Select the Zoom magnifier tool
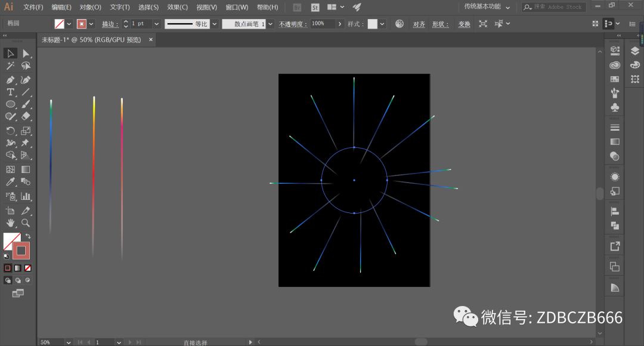Viewport: 644px width, 346px height. coord(26,223)
